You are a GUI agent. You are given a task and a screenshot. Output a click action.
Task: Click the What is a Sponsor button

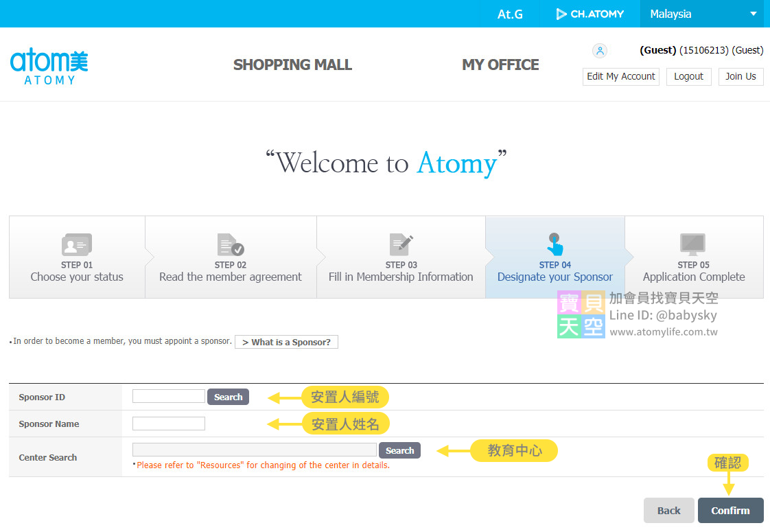(286, 342)
